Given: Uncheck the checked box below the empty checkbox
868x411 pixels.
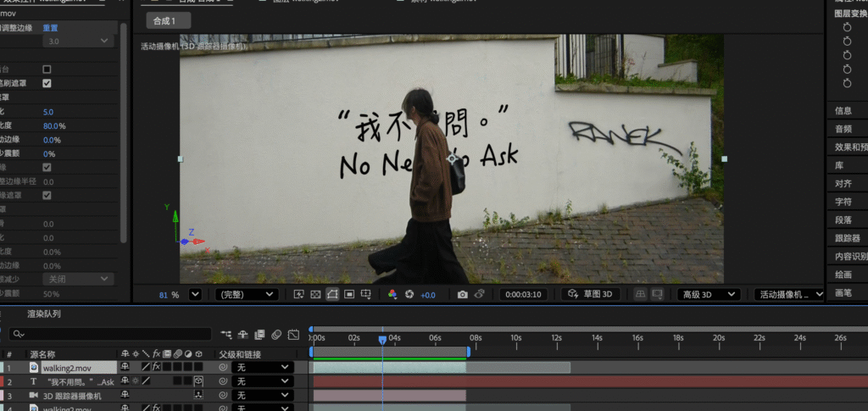Looking at the screenshot, I should (47, 83).
